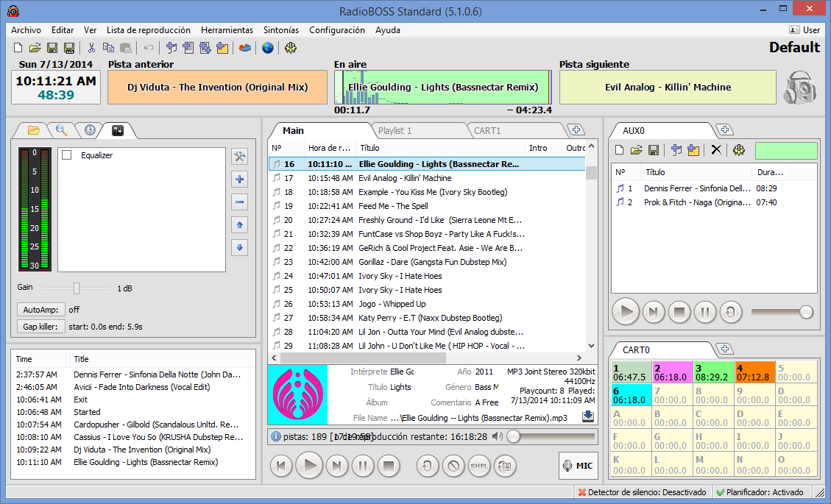Viewport: 831px width, 504px height.
Task: Pause playback in main player
Action: pyautogui.click(x=363, y=466)
